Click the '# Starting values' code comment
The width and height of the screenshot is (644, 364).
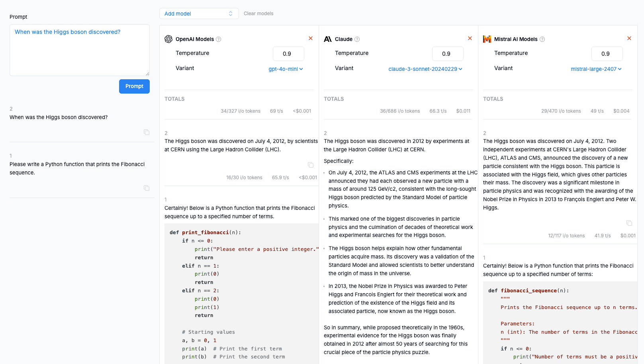(x=208, y=332)
